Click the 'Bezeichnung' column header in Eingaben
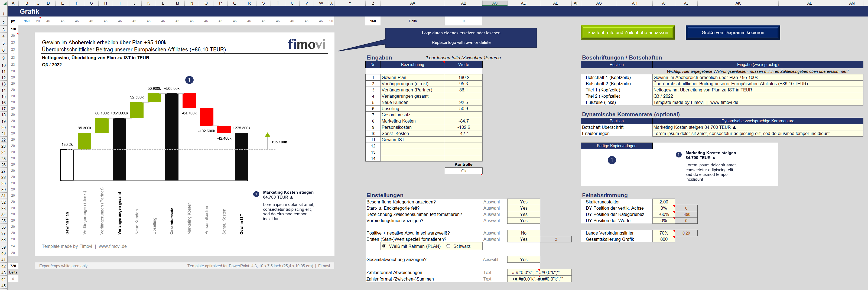This screenshot has width=868, height=290. tap(413, 65)
